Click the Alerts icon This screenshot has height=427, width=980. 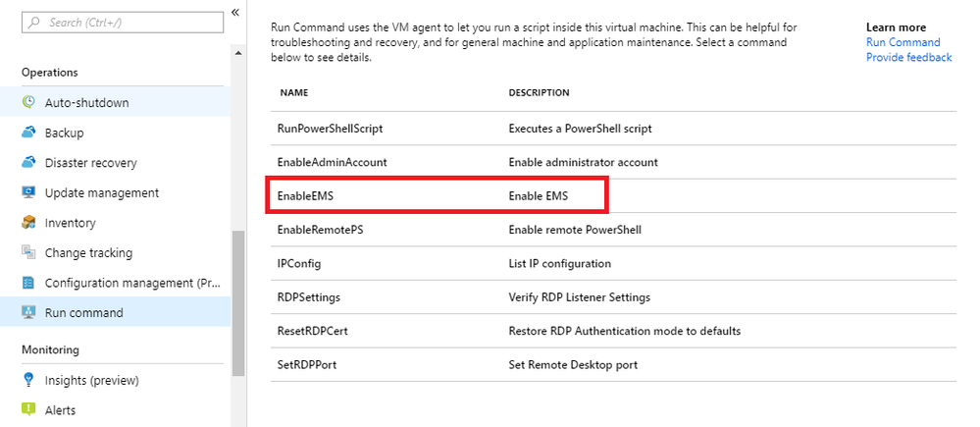[28, 410]
